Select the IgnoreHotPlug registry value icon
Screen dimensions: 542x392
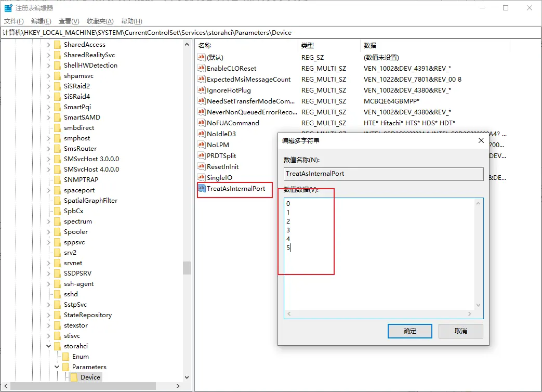point(202,90)
